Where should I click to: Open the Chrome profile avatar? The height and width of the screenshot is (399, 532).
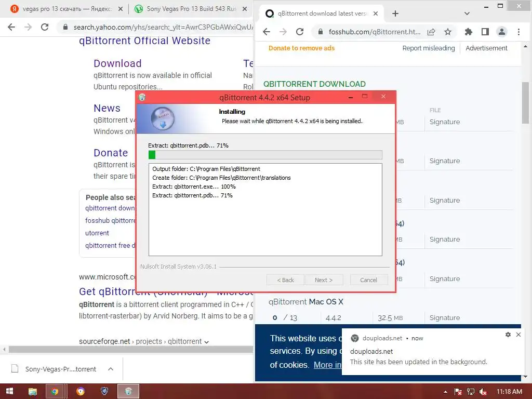pyautogui.click(x=501, y=32)
